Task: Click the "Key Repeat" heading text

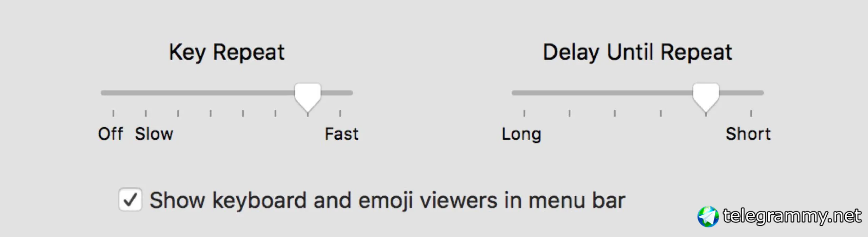Action: pos(226,52)
